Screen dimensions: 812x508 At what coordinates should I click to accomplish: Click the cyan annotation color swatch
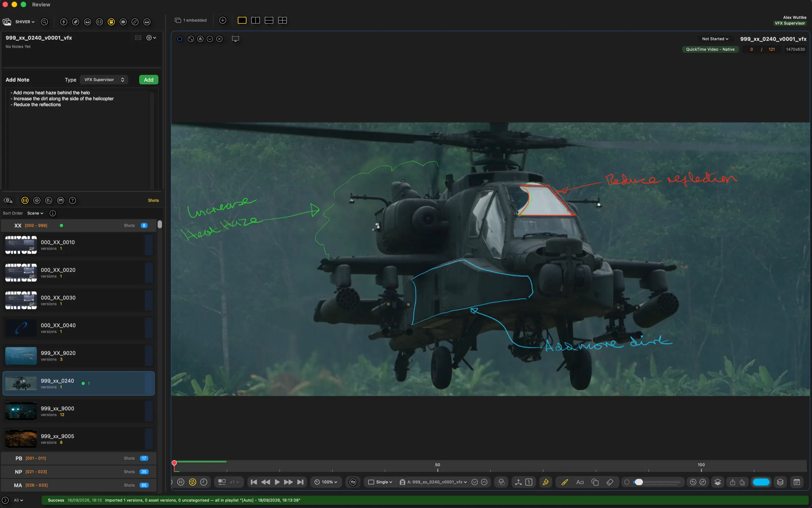coord(761,482)
